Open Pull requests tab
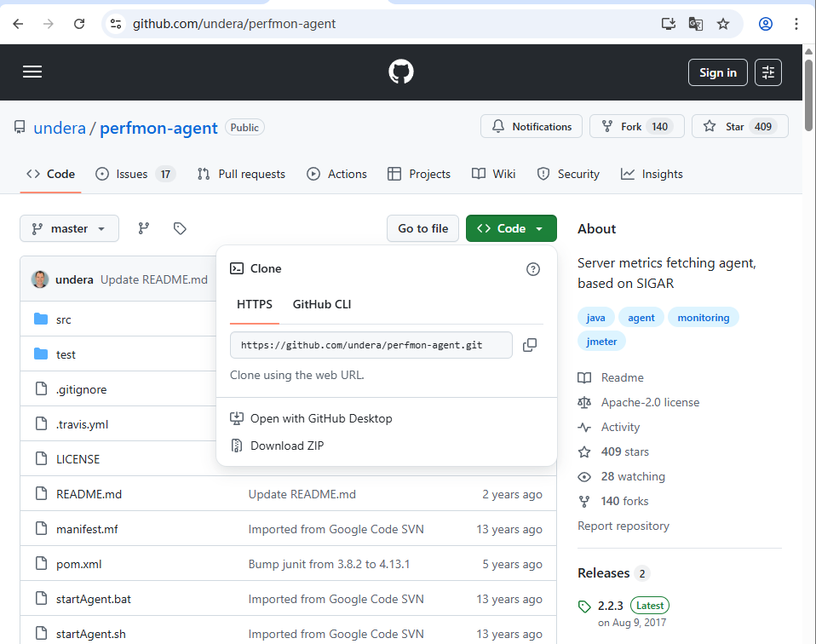The image size is (816, 644). click(241, 174)
